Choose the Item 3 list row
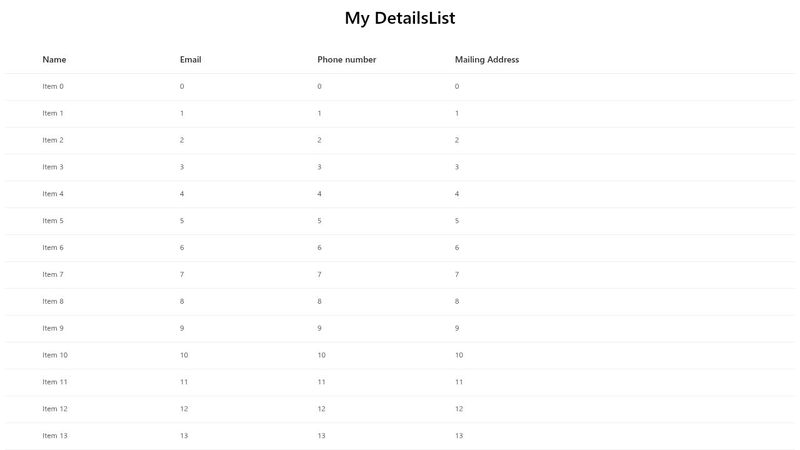800x450 pixels. click(x=53, y=168)
